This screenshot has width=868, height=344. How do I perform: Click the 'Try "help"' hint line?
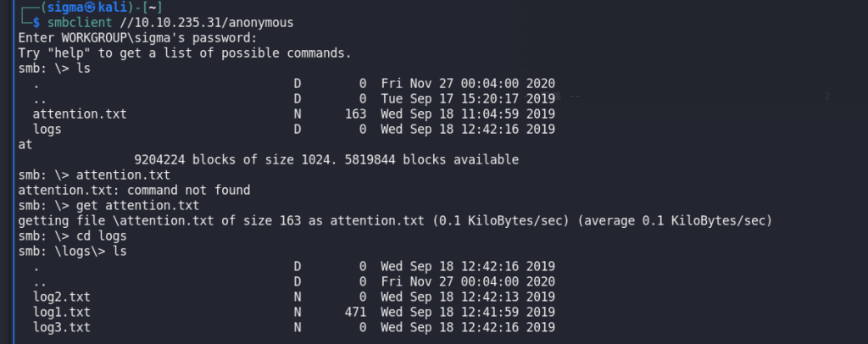[x=185, y=53]
